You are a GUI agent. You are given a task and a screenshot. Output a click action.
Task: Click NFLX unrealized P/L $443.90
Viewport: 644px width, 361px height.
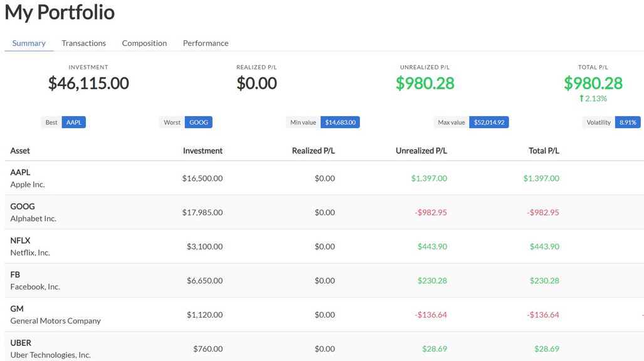(x=433, y=247)
